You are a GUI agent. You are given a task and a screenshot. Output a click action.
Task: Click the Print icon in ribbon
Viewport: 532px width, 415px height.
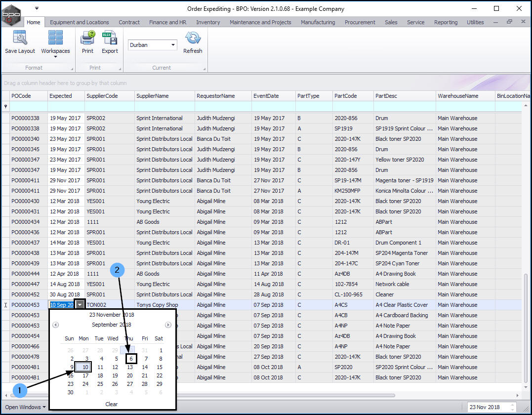87,39
